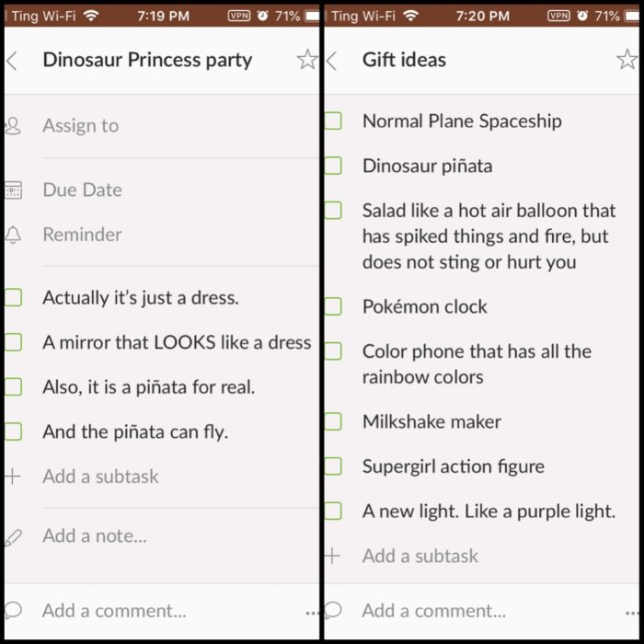Image resolution: width=644 pixels, height=644 pixels.
Task: Tap back arrow beside Dinosaur Princess party
Action: (x=12, y=61)
